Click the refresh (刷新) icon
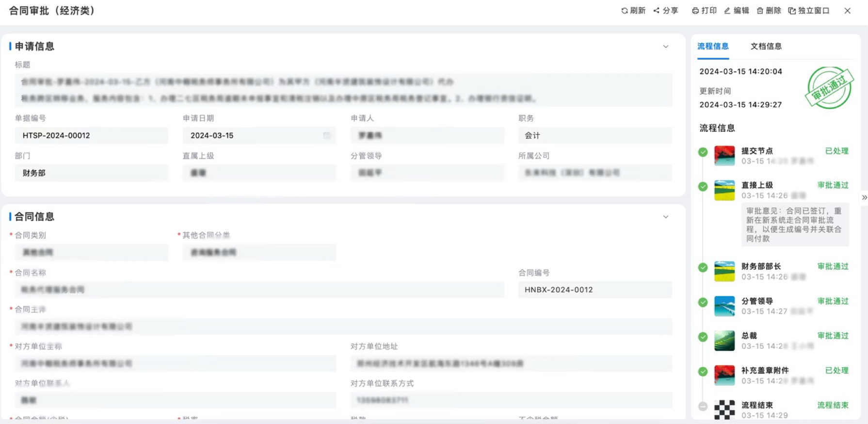Screen dimensions: 868x424 point(625,11)
